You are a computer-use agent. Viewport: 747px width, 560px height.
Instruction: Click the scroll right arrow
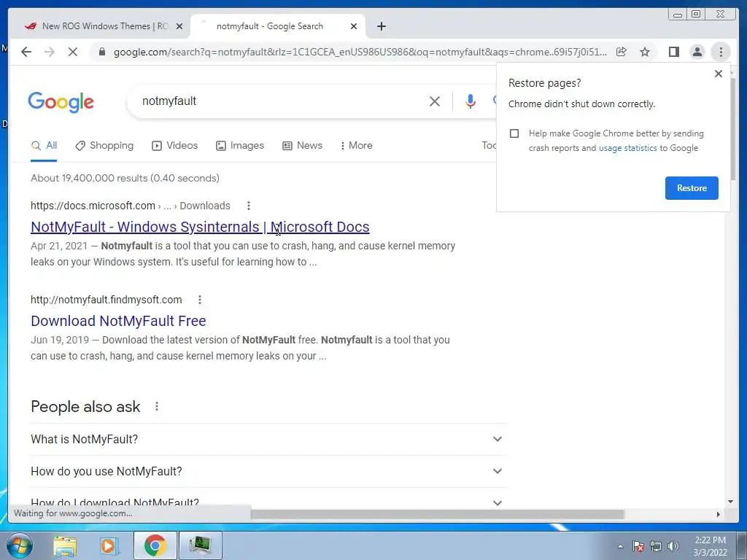718,514
